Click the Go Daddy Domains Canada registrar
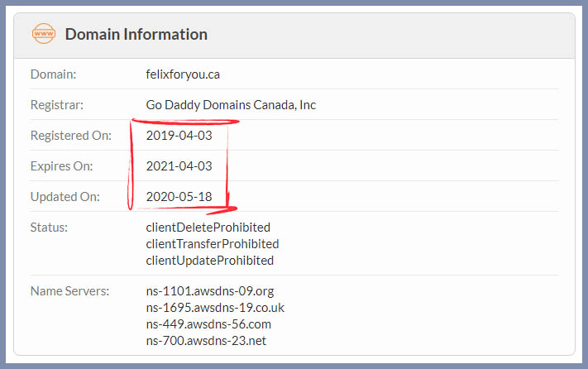Screen dimensions: 588x369 tap(231, 105)
